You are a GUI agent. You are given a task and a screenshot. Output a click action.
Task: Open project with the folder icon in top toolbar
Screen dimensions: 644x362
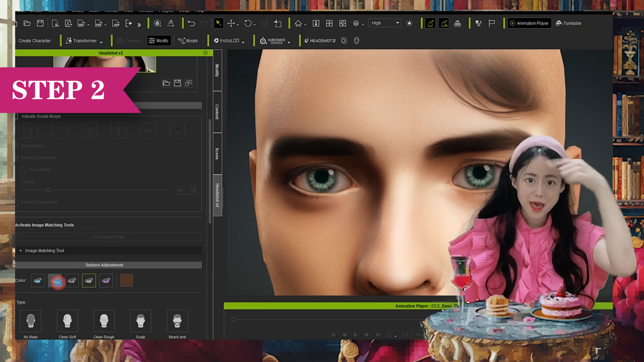click(27, 23)
